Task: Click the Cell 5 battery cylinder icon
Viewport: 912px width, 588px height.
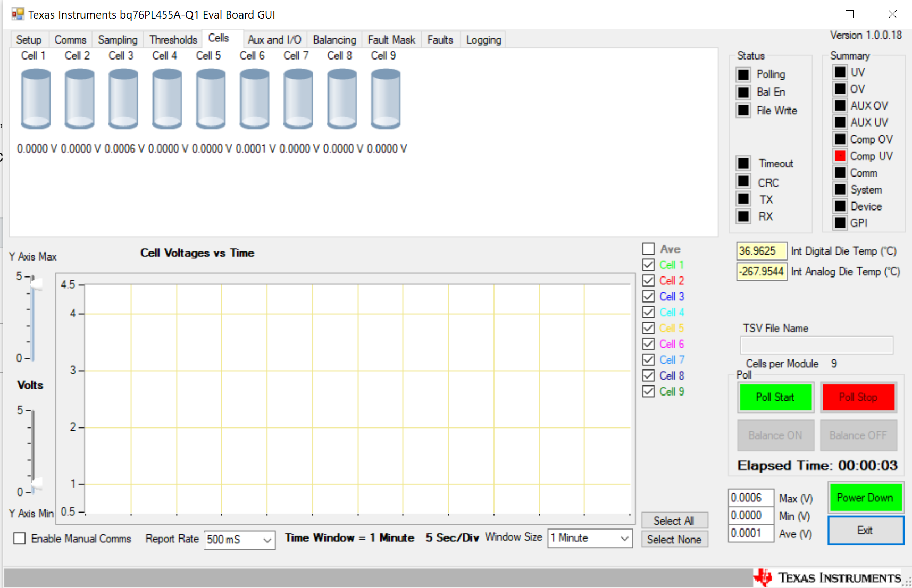Action: 211,99
